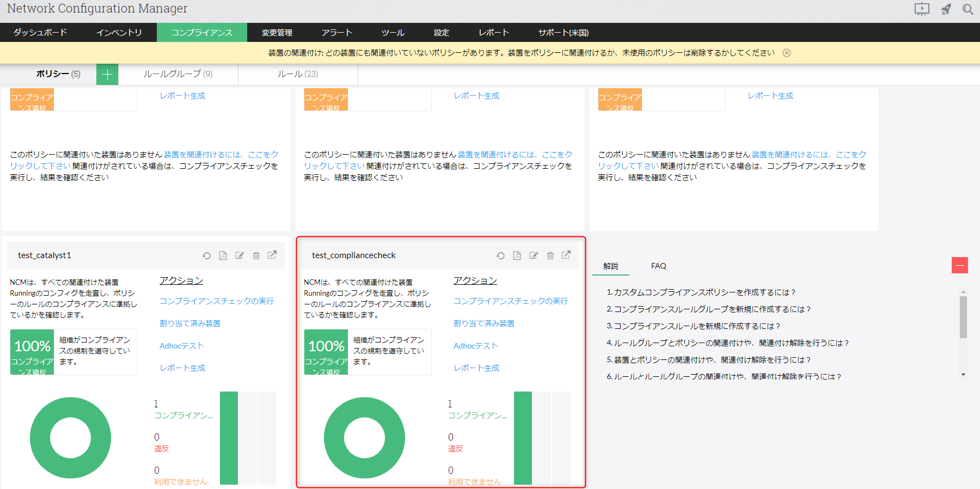This screenshot has width=980, height=489.
Task: Open test_compliancecheck policy in new window
Action: click(x=566, y=255)
